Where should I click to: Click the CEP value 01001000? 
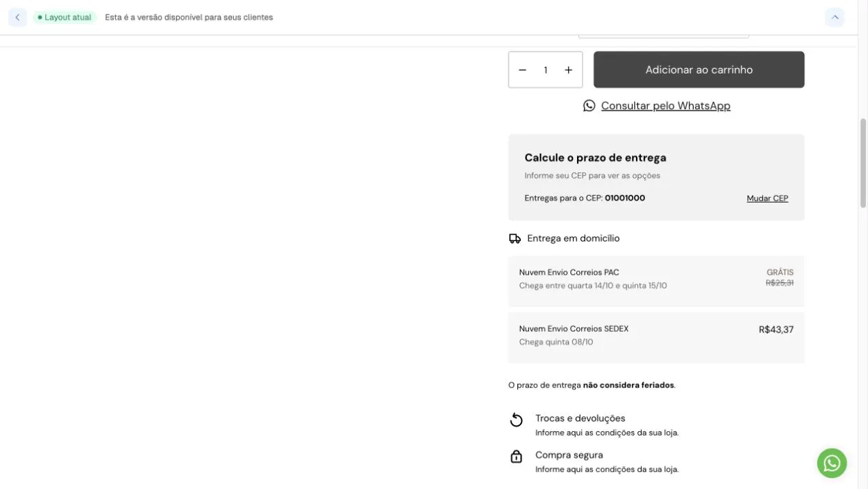[624, 198]
